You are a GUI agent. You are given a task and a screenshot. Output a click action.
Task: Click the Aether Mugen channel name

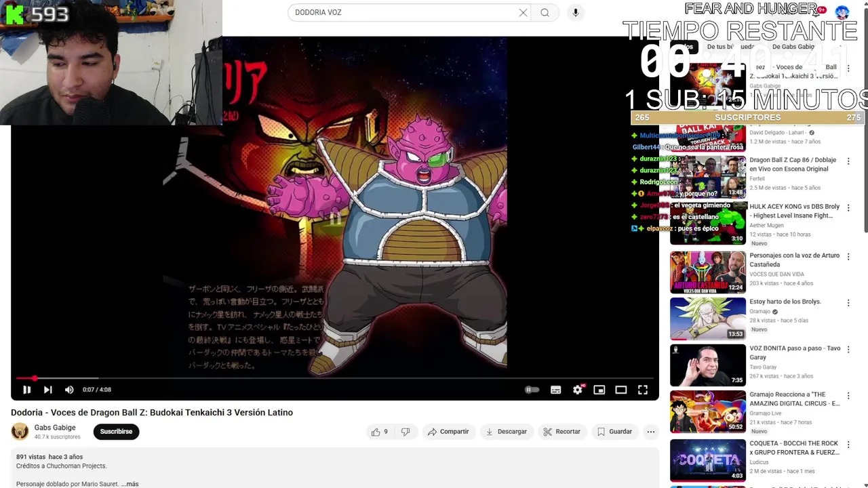[766, 225]
